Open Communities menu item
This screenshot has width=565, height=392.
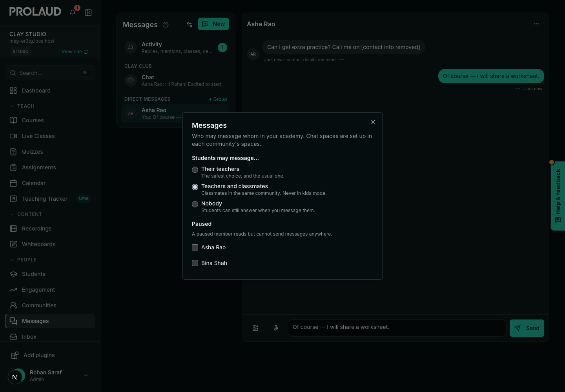[x=50, y=305]
